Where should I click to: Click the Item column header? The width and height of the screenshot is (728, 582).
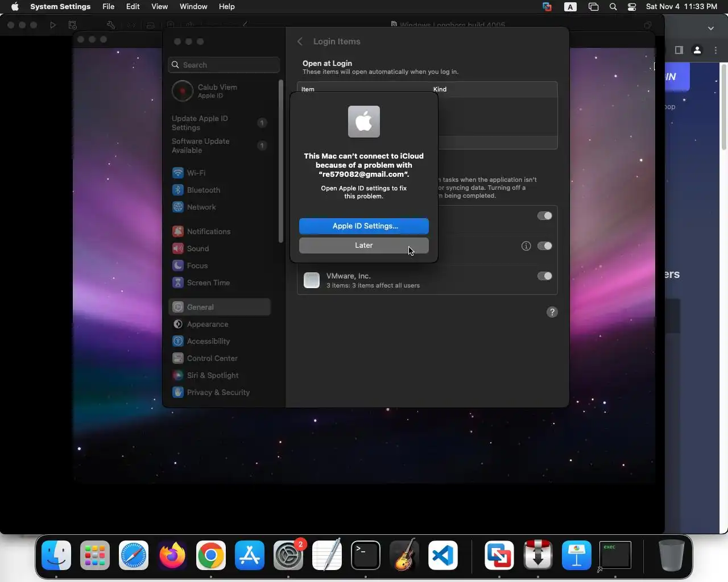click(308, 89)
